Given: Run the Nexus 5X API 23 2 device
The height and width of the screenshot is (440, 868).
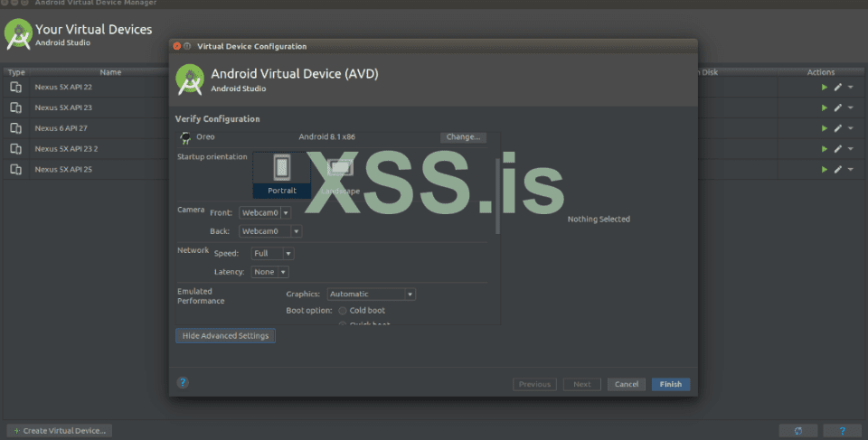Looking at the screenshot, I should click(x=825, y=149).
